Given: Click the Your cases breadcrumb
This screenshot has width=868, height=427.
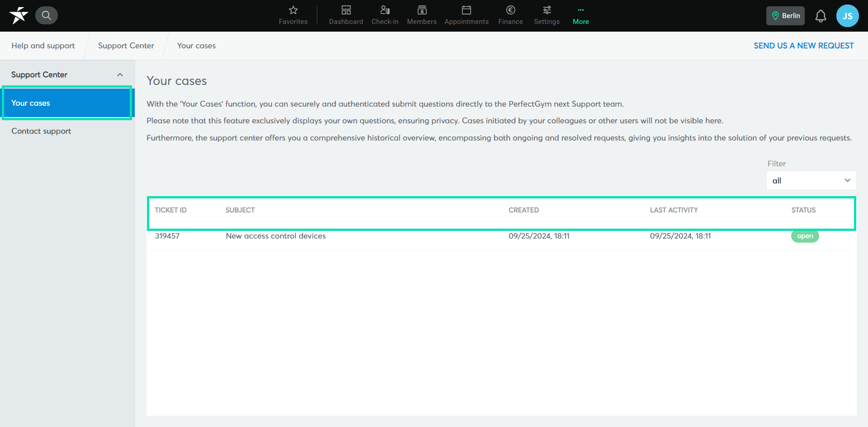Looking at the screenshot, I should (196, 46).
